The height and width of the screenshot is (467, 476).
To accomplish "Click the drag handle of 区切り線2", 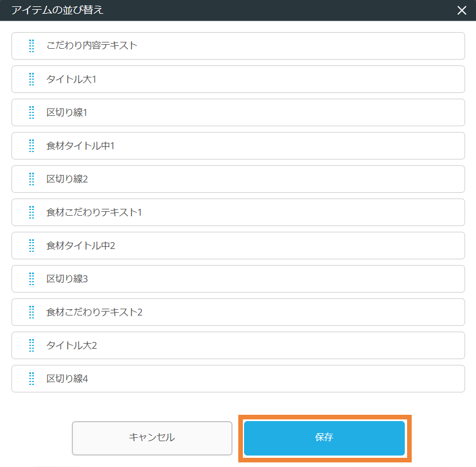I will (31, 179).
